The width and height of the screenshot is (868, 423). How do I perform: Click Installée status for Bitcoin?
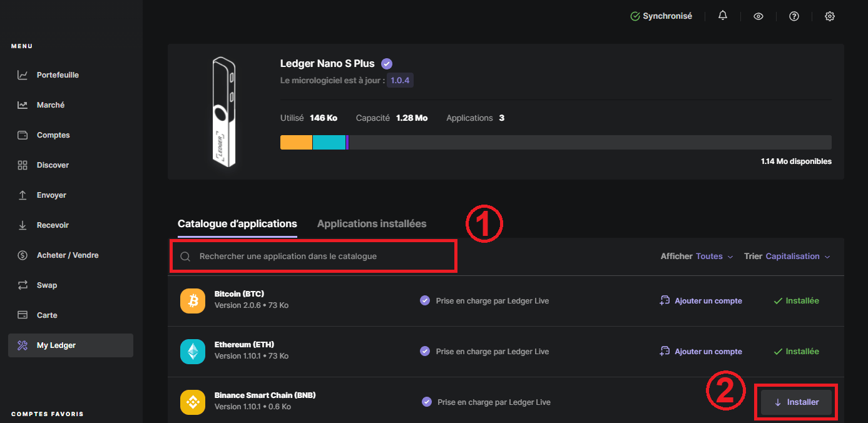(x=796, y=301)
